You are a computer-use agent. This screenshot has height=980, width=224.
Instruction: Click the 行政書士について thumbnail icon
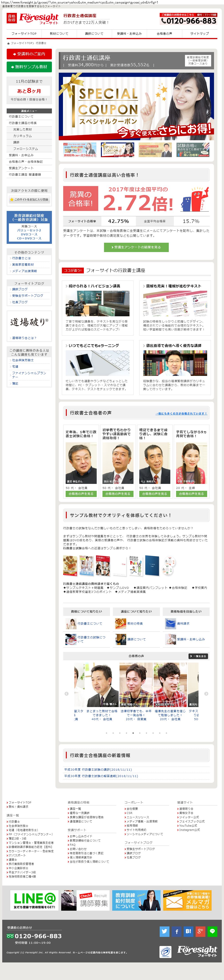71,623
